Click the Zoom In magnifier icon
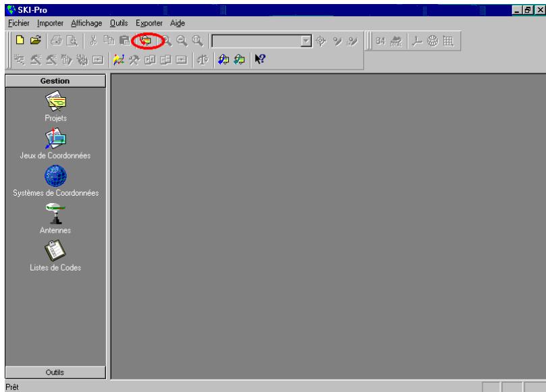This screenshot has width=546, height=392. 167,40
